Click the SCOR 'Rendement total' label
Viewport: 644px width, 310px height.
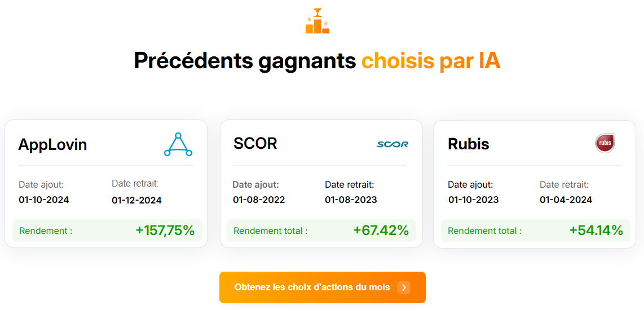(271, 231)
